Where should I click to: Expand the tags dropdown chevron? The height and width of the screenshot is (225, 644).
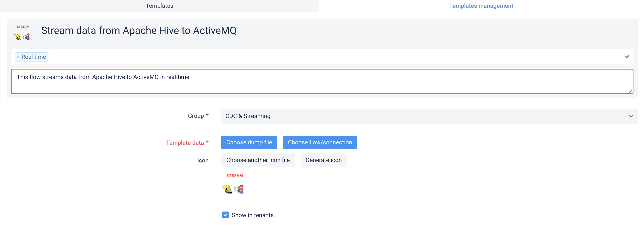point(626,57)
